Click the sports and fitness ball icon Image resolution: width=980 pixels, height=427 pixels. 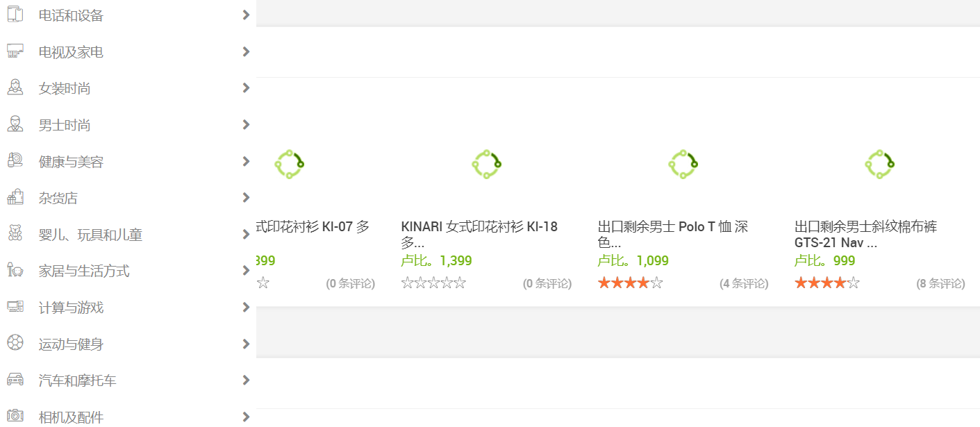(15, 344)
